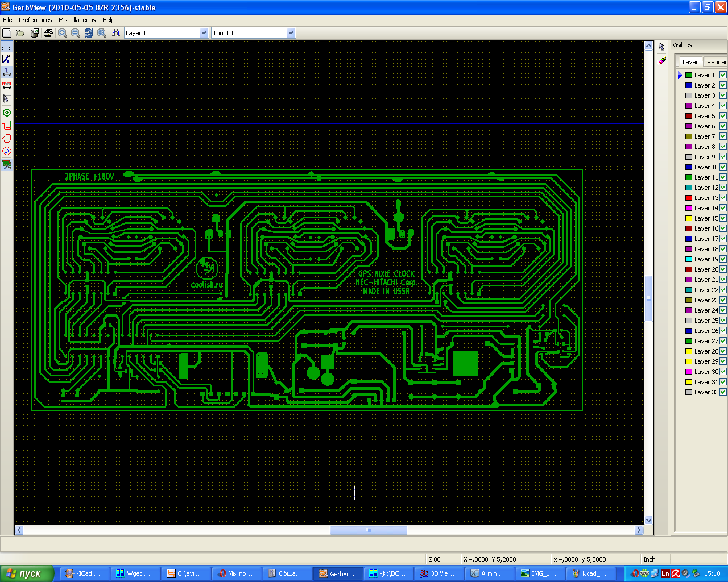Screen dimensions: 728x582
Task: Click the Redraw view icon
Action: point(89,33)
